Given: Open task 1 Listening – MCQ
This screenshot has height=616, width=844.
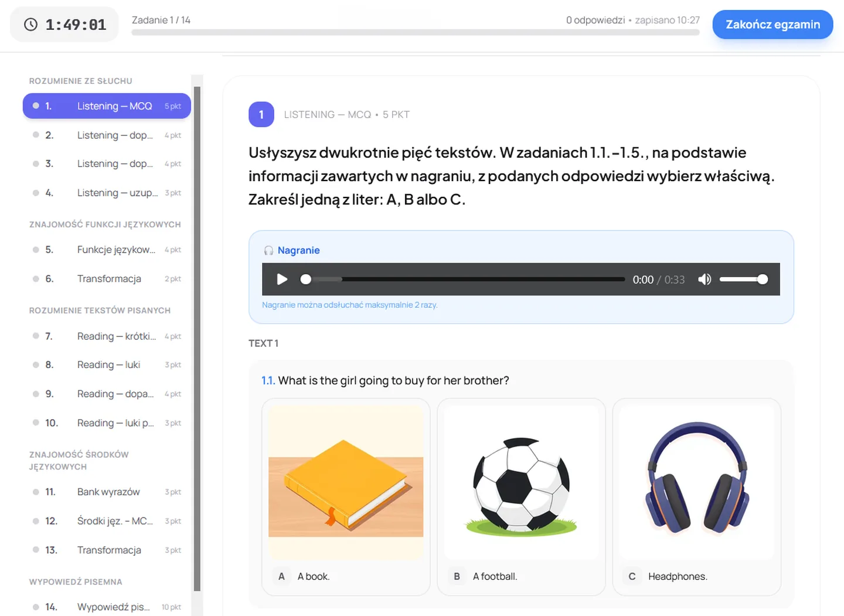Looking at the screenshot, I should (107, 106).
